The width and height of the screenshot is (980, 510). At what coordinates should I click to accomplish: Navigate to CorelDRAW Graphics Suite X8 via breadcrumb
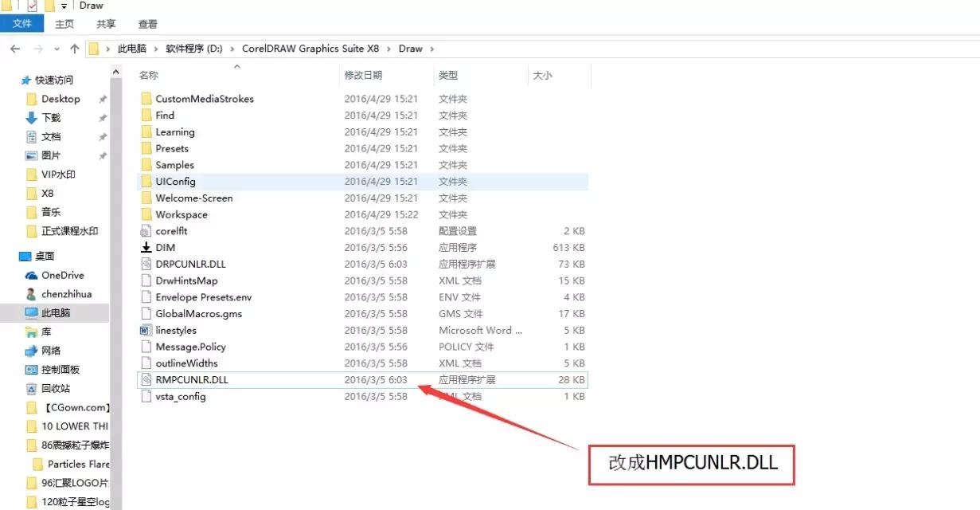click(x=310, y=48)
